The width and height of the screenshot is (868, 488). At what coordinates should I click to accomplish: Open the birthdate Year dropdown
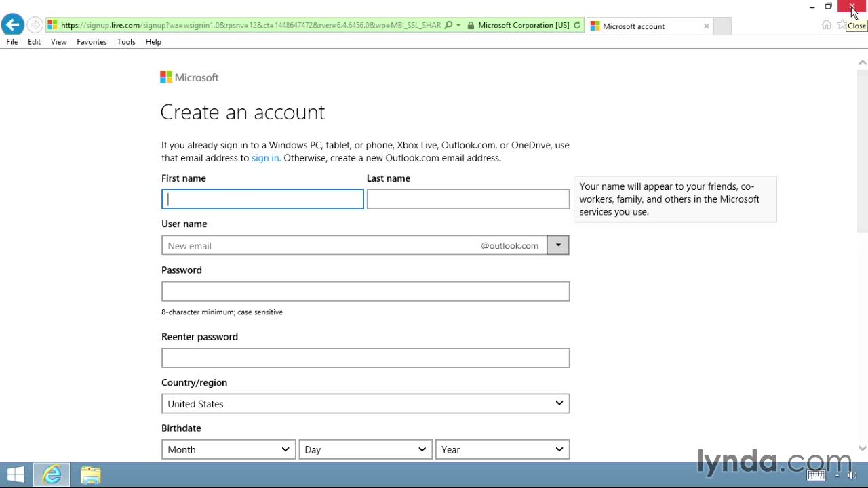tap(502, 449)
